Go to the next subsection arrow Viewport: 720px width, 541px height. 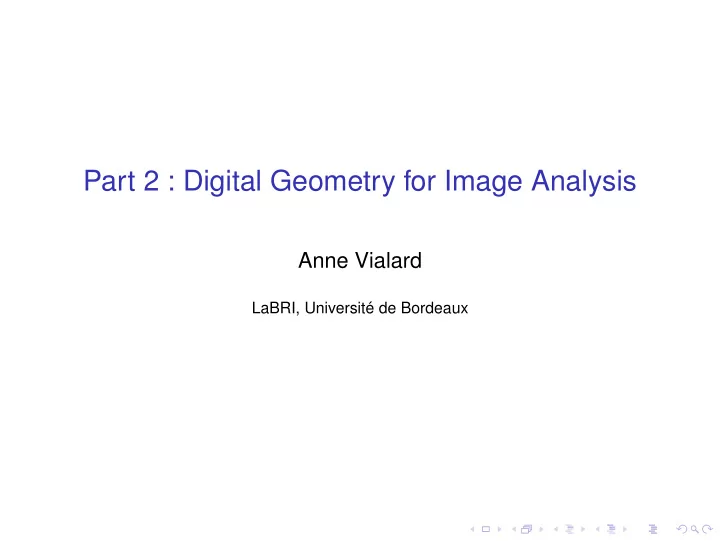coord(583,529)
